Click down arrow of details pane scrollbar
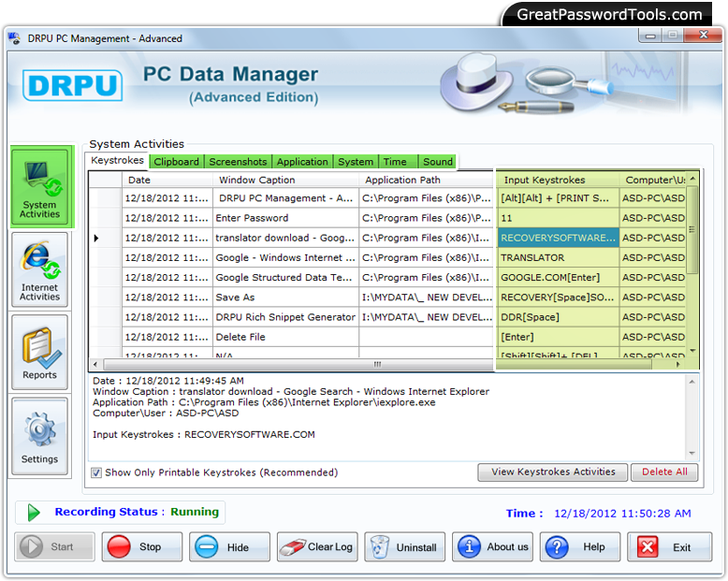 pos(692,453)
